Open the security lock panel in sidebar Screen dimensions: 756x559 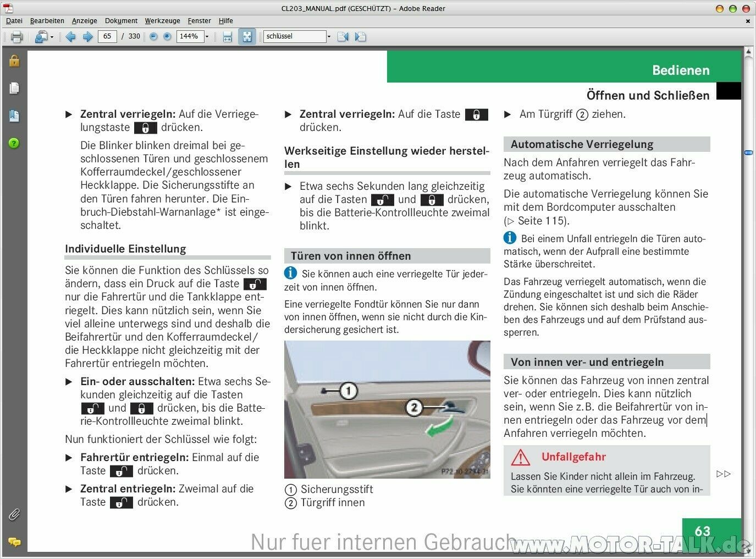(x=14, y=61)
